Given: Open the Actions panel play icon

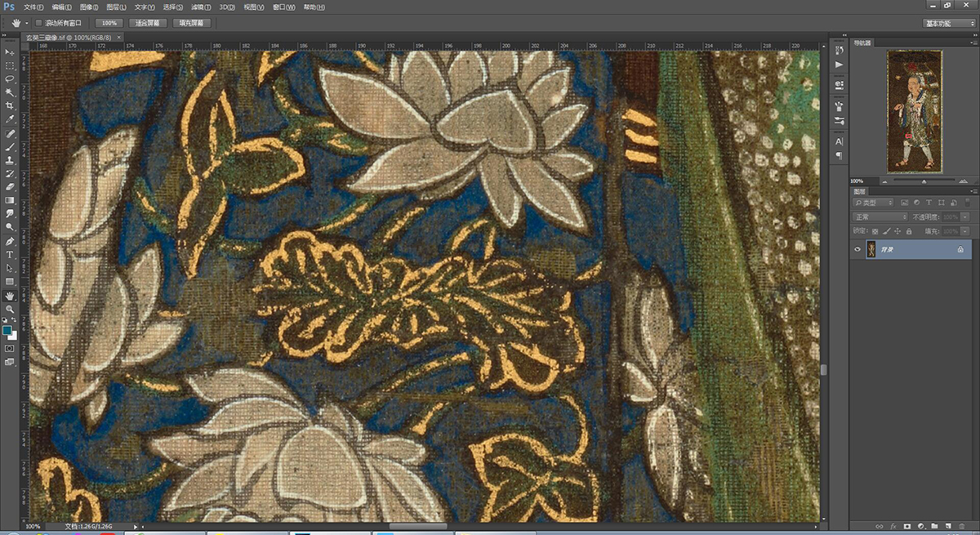Looking at the screenshot, I should [840, 64].
